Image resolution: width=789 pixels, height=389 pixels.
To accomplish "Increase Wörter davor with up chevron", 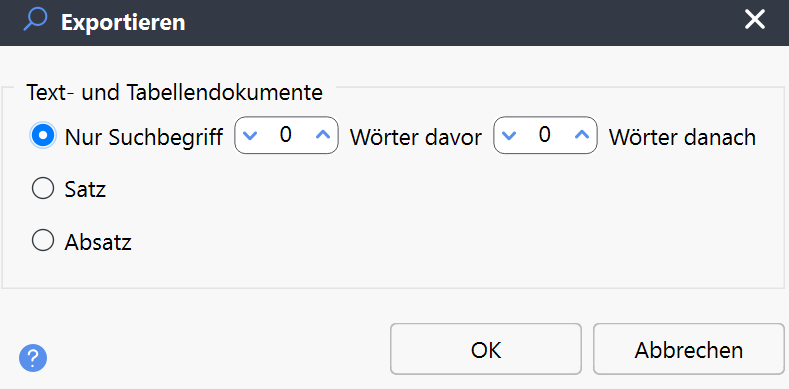I will pos(323,135).
